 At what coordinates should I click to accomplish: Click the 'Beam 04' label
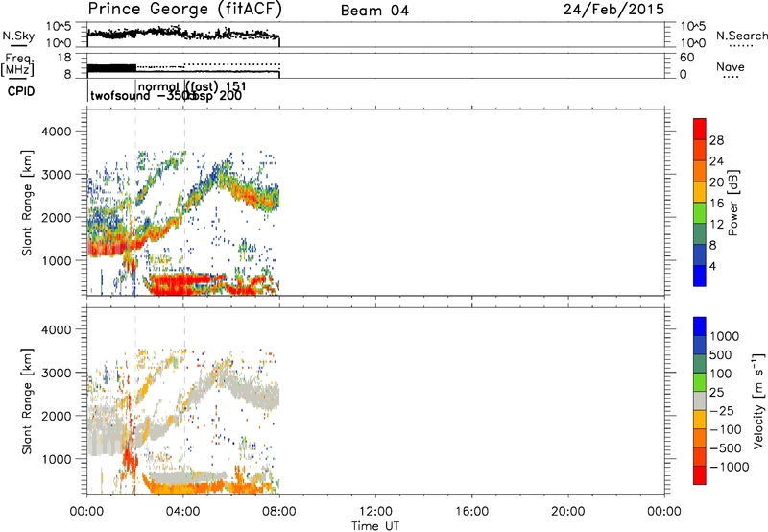click(374, 11)
